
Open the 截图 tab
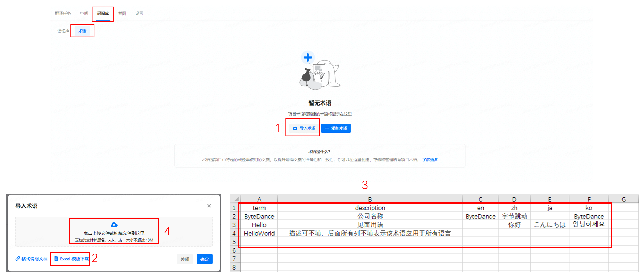pyautogui.click(x=122, y=13)
